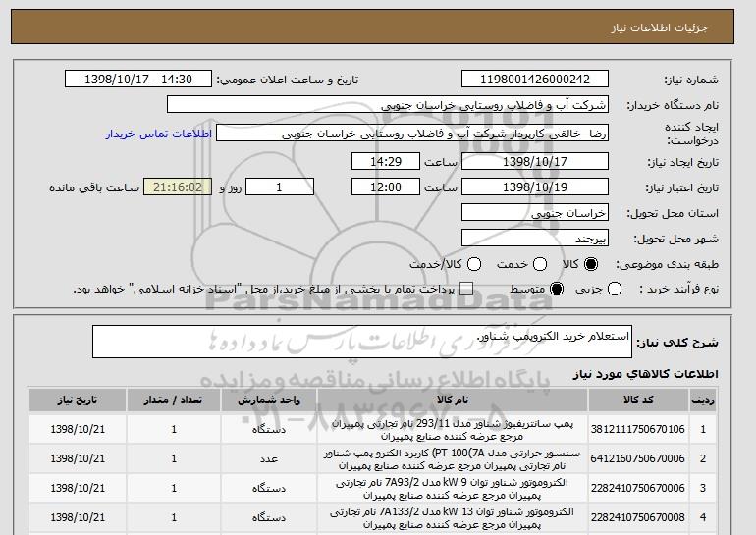Viewport: 756px width, 535px height.
Task: Click unit دستگاه in row 1
Action: pos(269,429)
